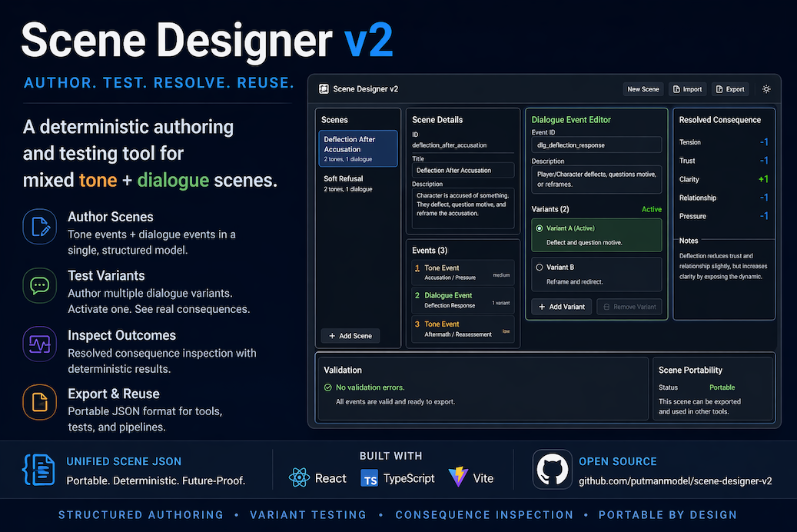797x532 pixels.
Task: Click the Author Scenes pencil icon
Action: pos(39,227)
